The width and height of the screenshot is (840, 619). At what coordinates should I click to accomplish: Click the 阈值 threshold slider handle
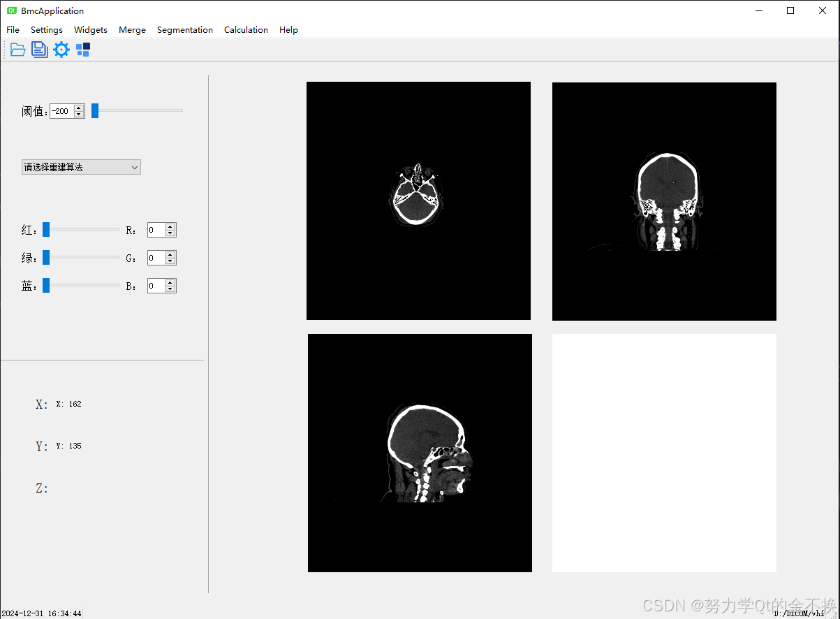[x=95, y=110]
